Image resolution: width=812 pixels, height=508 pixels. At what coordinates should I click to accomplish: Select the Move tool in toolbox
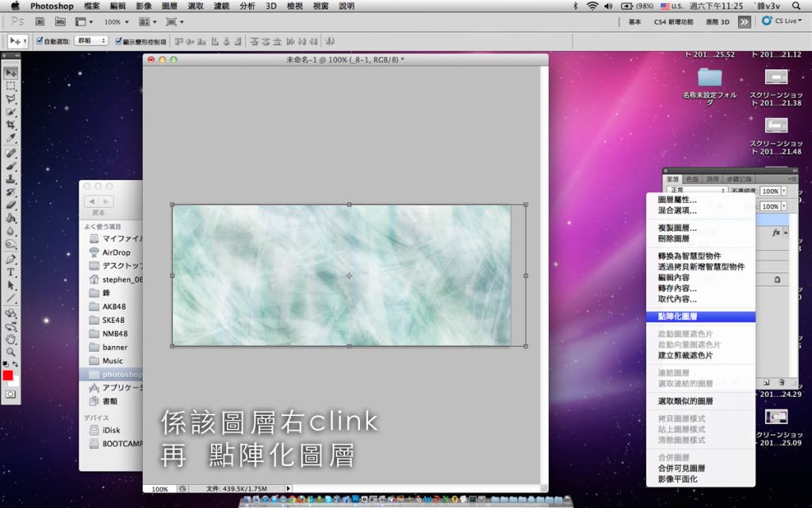click(x=11, y=73)
